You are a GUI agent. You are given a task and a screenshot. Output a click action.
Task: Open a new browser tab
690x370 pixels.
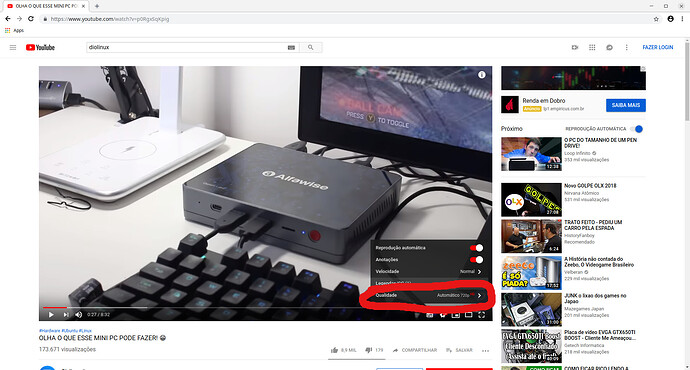tap(97, 6)
